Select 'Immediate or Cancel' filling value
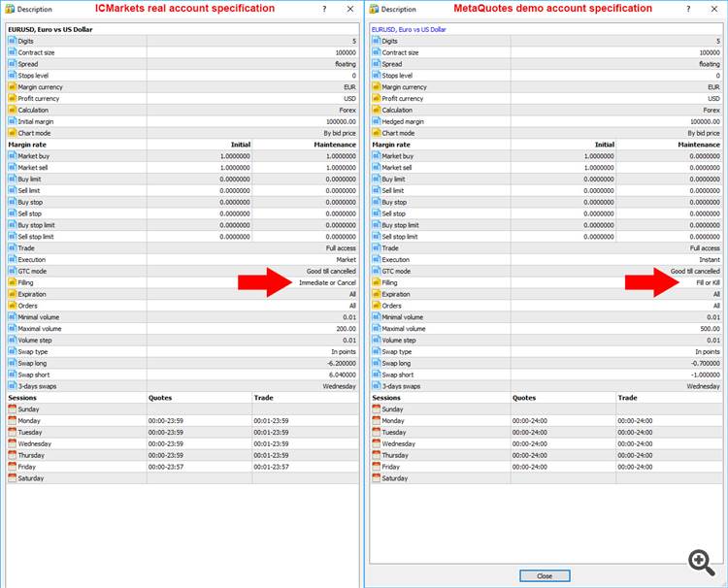 (327, 282)
